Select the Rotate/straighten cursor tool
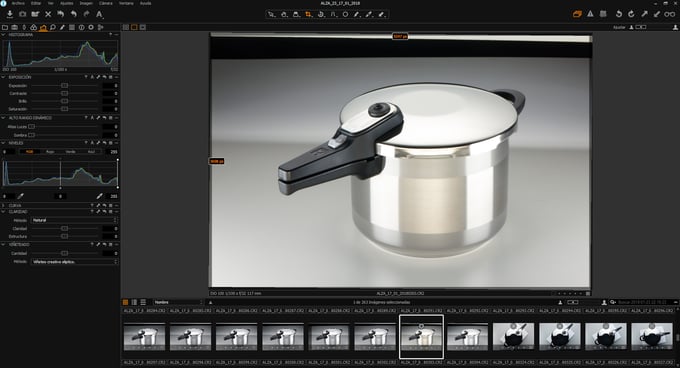The image size is (680, 368). pyautogui.click(x=320, y=14)
